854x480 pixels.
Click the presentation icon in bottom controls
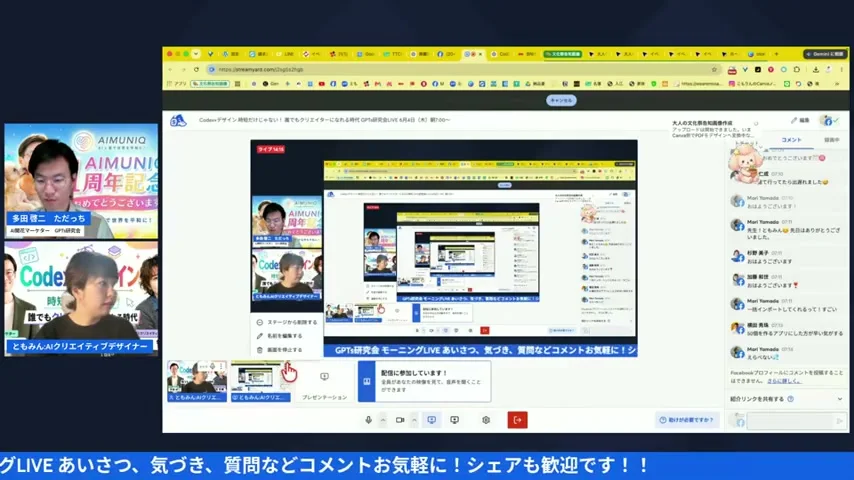pyautogui.click(x=454, y=420)
